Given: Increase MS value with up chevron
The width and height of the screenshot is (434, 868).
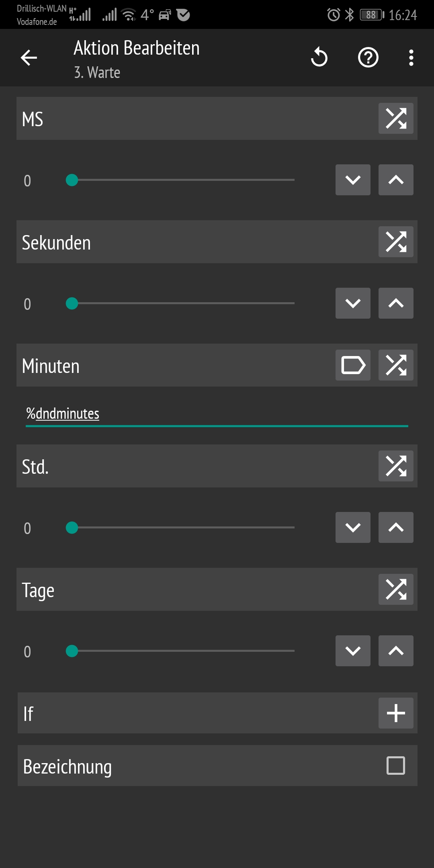Looking at the screenshot, I should click(x=396, y=180).
